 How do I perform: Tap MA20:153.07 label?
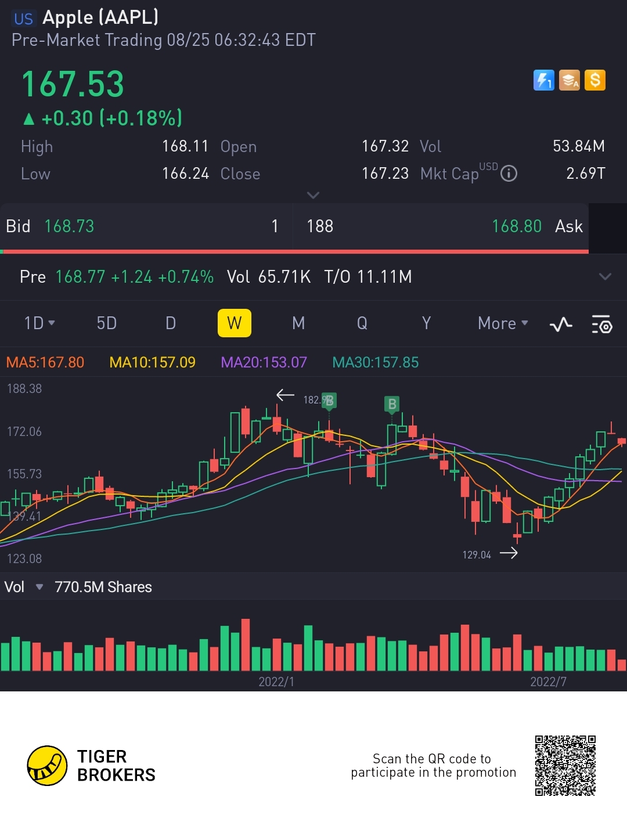click(x=264, y=362)
